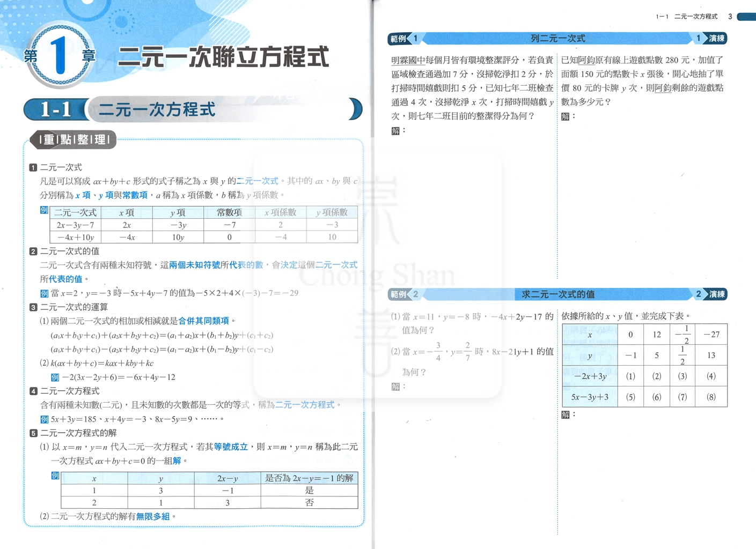
Task: Click the blue term 等號成立
Action: click(x=231, y=447)
